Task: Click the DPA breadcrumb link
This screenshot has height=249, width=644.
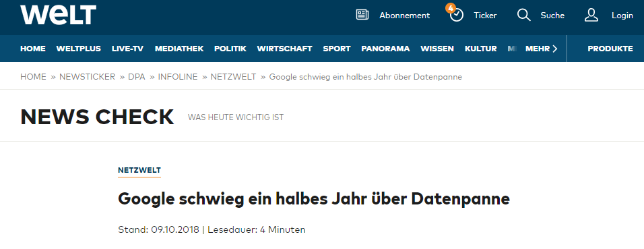Action: tap(136, 77)
